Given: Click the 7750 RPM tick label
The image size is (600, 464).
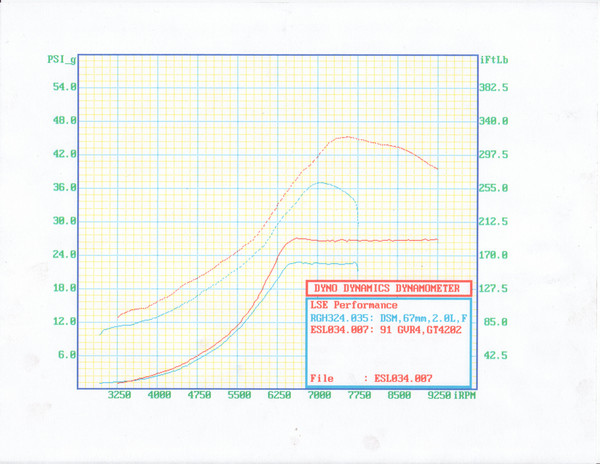Looking at the screenshot, I should 359,395.
